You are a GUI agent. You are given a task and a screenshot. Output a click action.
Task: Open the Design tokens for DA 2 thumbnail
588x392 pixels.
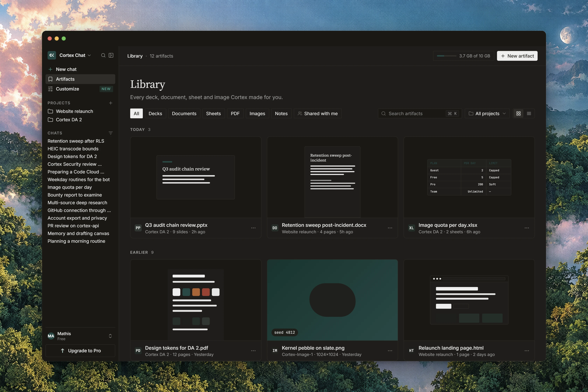point(196,300)
